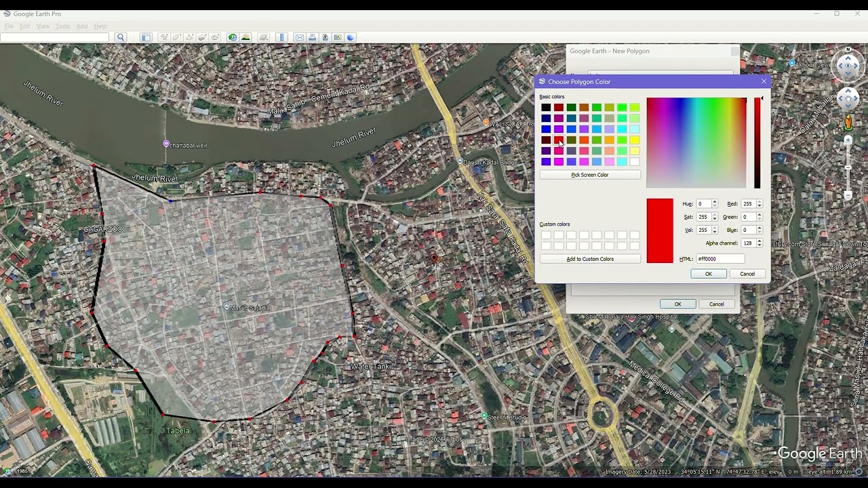Click the Save Image icon
This screenshot has width=868, height=488.
[325, 37]
